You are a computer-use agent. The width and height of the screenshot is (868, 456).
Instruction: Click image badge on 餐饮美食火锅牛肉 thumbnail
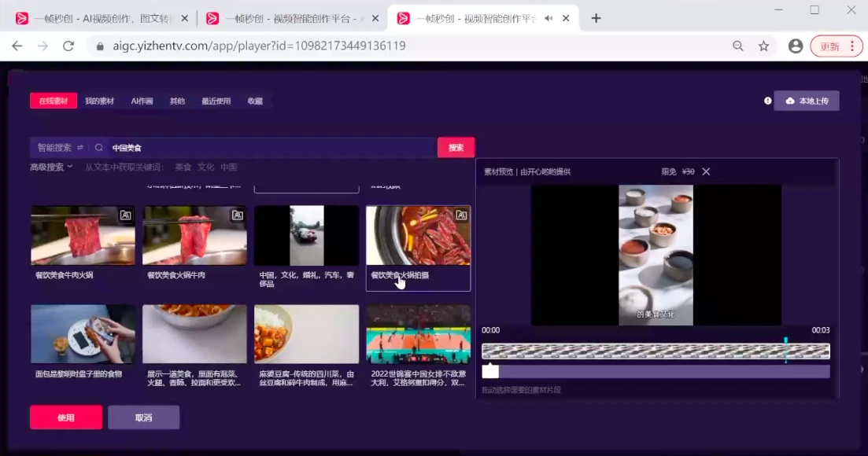[238, 215]
